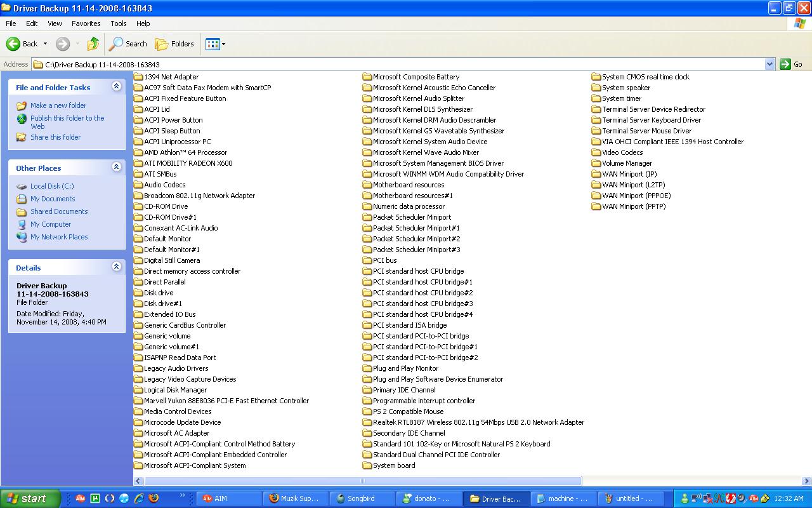Select the System board folder icon
812x508 pixels.
click(x=367, y=465)
